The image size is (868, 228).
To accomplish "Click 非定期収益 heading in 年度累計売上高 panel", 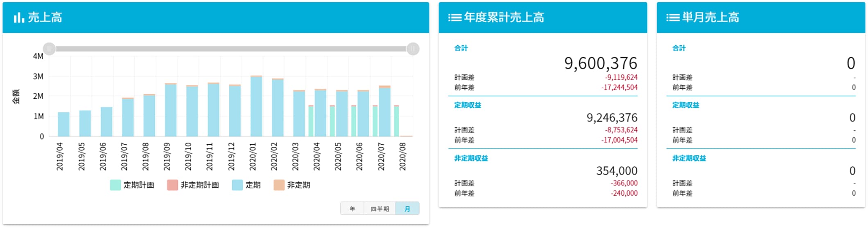I will pyautogui.click(x=471, y=158).
